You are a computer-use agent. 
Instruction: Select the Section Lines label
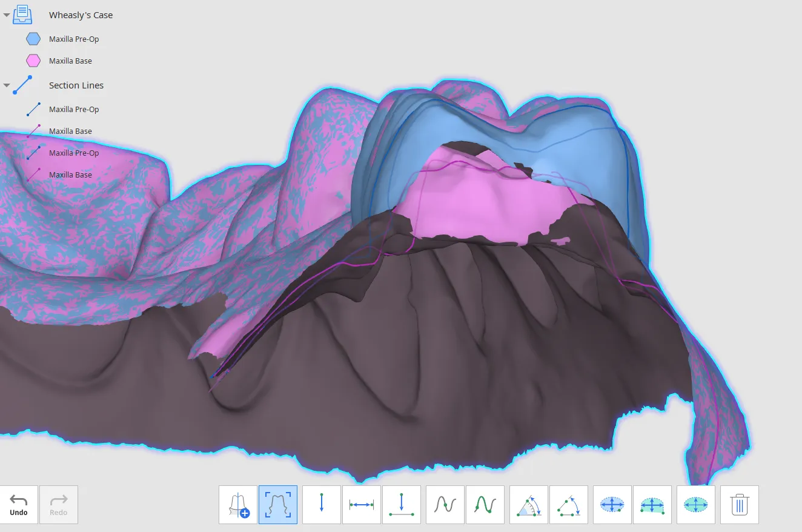pyautogui.click(x=76, y=85)
